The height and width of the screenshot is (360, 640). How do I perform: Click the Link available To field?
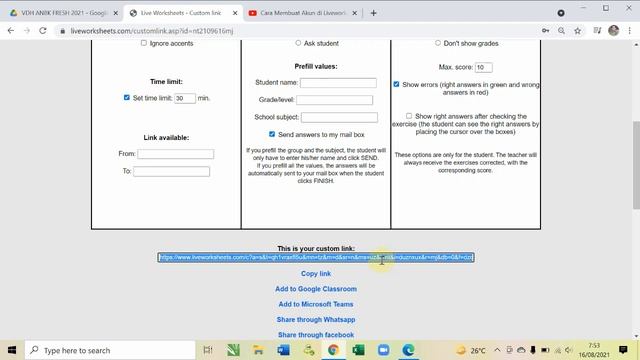click(x=171, y=171)
